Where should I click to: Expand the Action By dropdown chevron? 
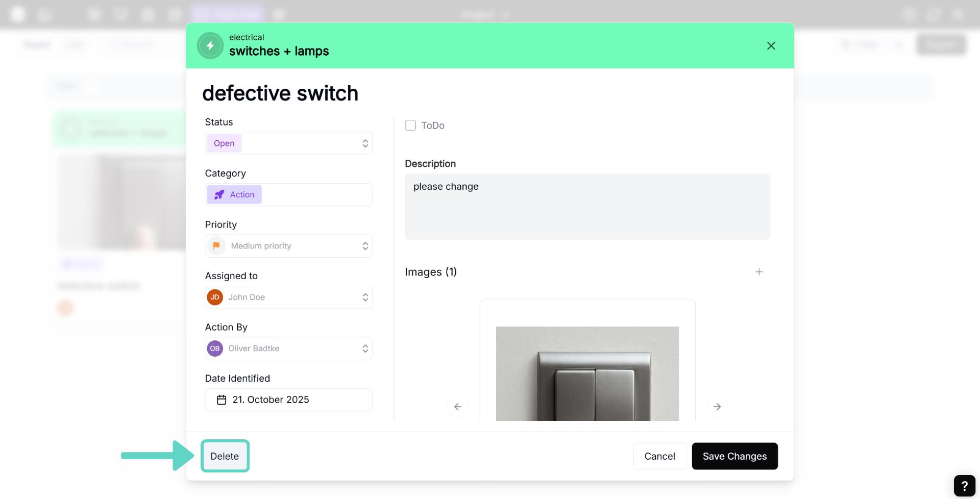(365, 348)
